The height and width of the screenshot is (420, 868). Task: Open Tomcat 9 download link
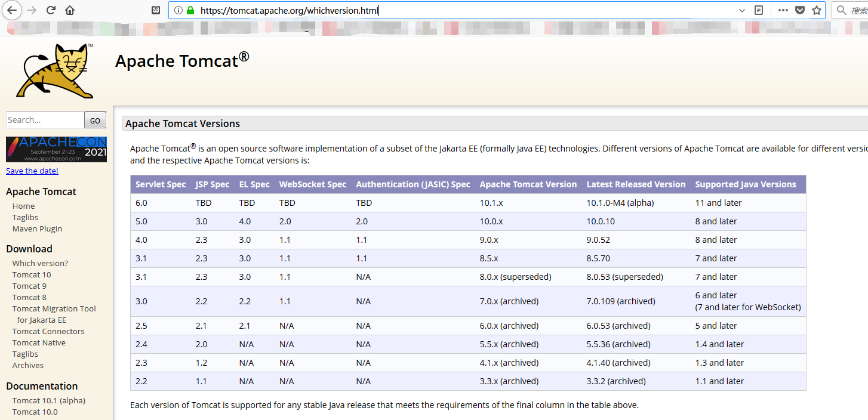29,286
